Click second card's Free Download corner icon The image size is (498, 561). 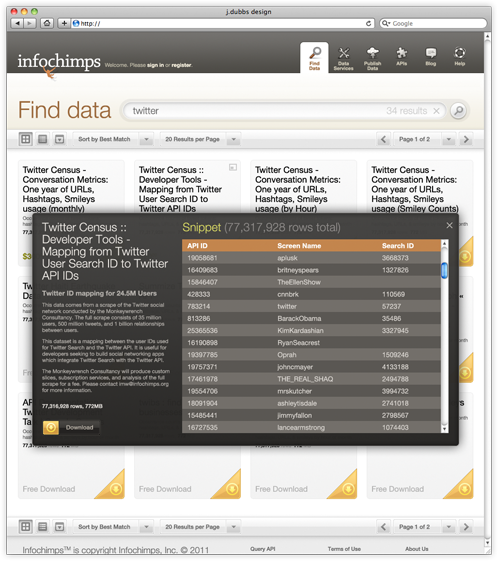pyautogui.click(x=231, y=488)
